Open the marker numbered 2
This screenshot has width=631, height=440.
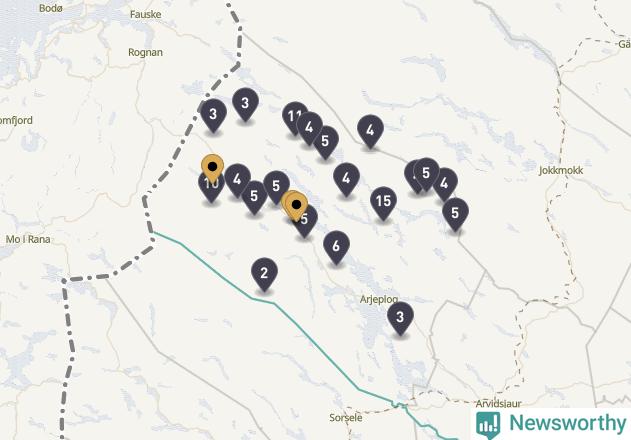coord(264,274)
